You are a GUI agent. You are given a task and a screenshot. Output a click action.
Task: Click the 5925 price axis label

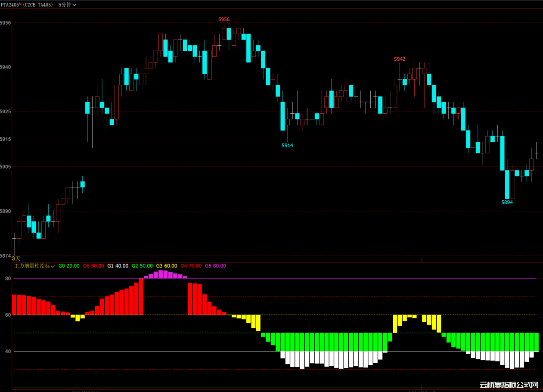pyautogui.click(x=6, y=112)
